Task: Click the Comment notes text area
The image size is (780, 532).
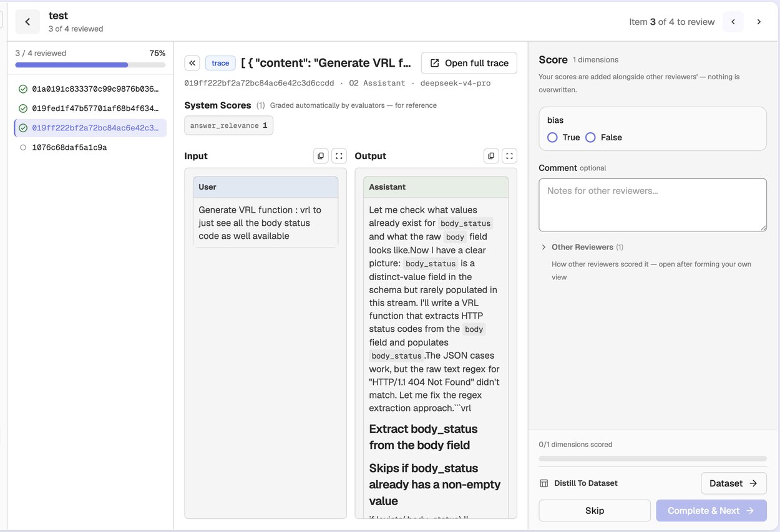Action: [x=653, y=205]
